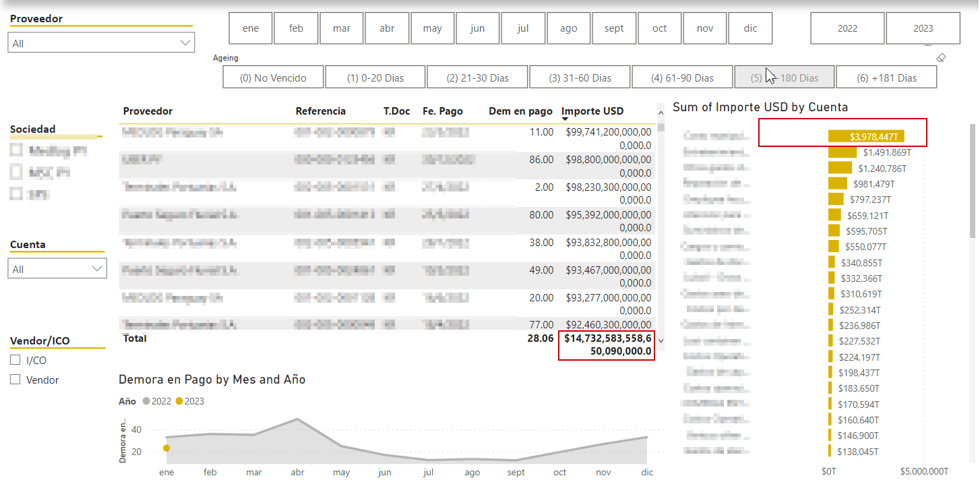980x480 pixels.
Task: Tick the I/CO checkbox
Action: pyautogui.click(x=15, y=360)
